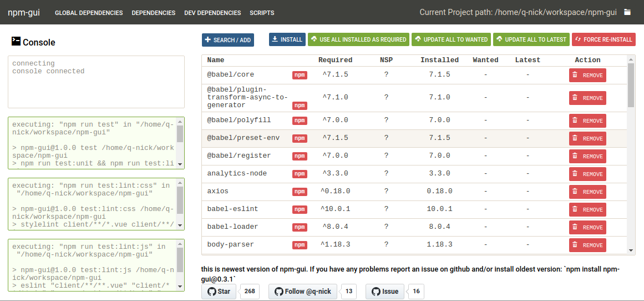This screenshot has width=644, height=301.
Task: Click Update All To Latest
Action: [531, 39]
